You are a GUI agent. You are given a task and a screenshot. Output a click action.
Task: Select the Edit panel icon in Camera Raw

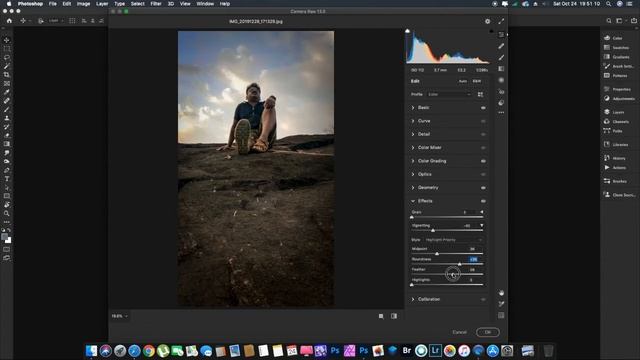tap(501, 35)
